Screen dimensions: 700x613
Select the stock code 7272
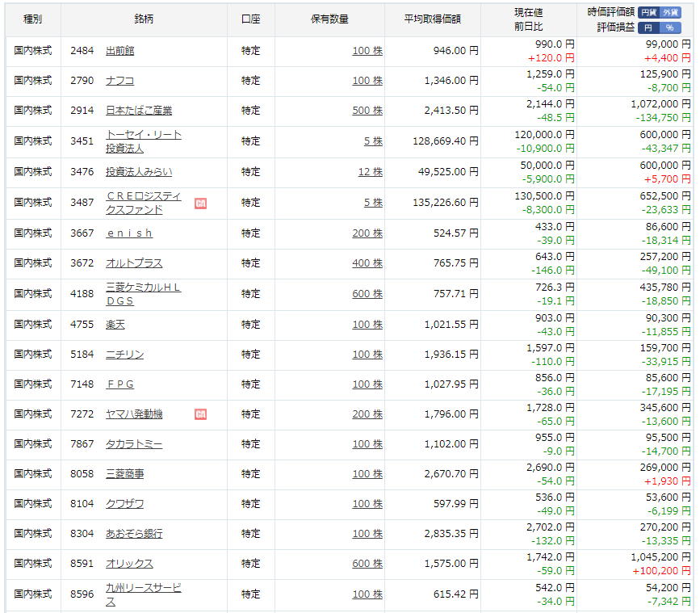pos(82,414)
